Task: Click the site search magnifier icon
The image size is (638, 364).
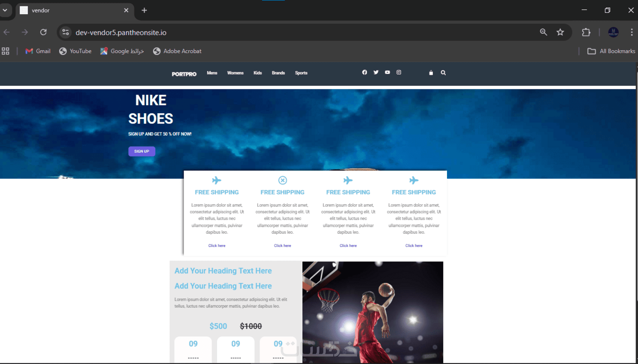Action: tap(443, 73)
